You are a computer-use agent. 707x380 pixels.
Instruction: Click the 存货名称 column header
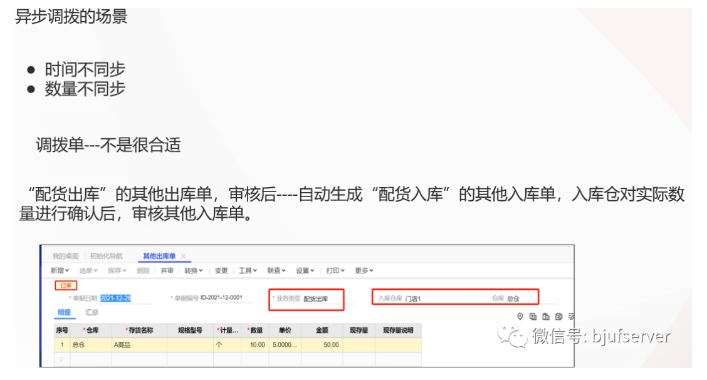coord(139,330)
